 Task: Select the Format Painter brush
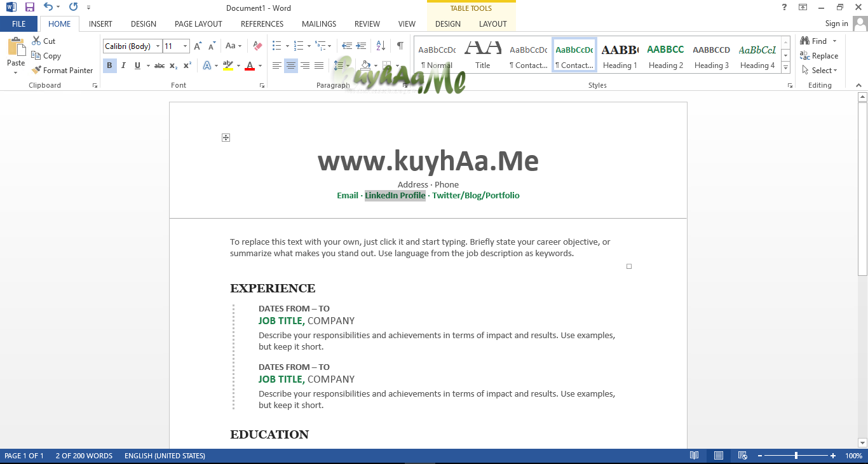click(x=36, y=71)
